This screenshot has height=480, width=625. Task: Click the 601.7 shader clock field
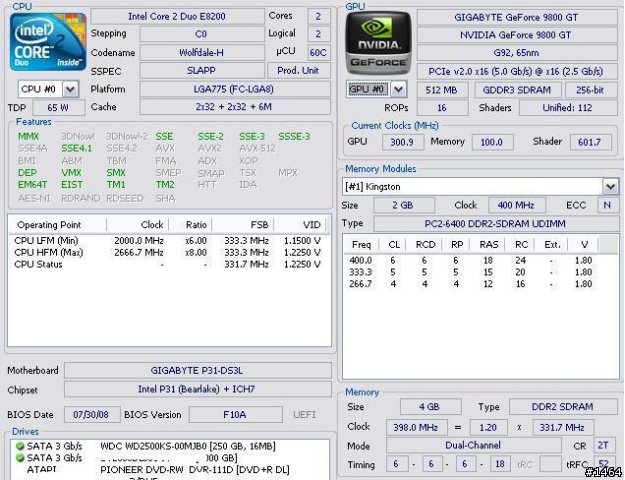[x=590, y=142]
